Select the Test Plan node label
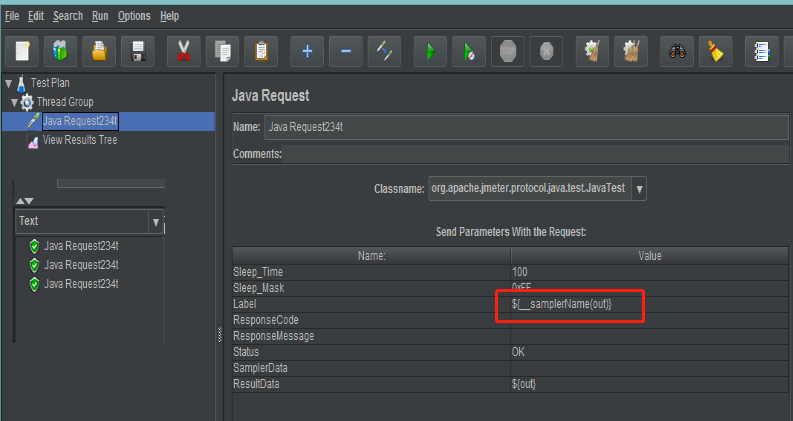793x421 pixels. (x=50, y=83)
